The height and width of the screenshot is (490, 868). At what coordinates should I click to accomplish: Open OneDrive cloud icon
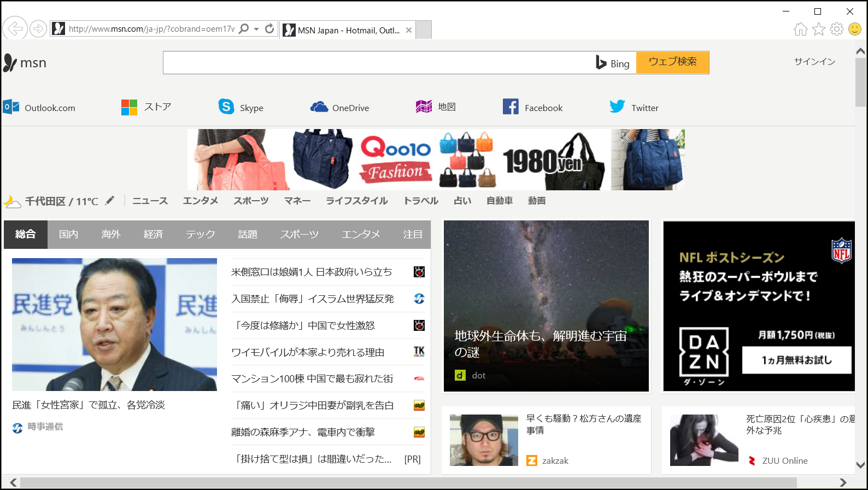click(319, 107)
